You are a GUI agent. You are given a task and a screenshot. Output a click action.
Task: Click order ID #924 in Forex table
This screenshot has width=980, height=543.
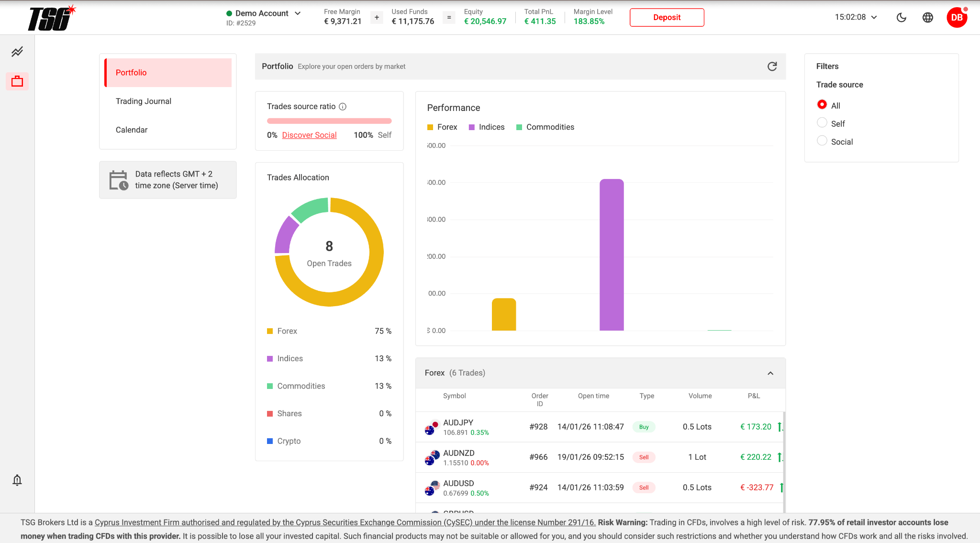coord(538,488)
